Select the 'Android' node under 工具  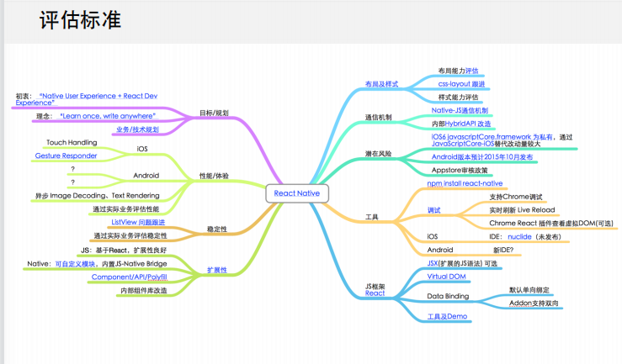[440, 250]
